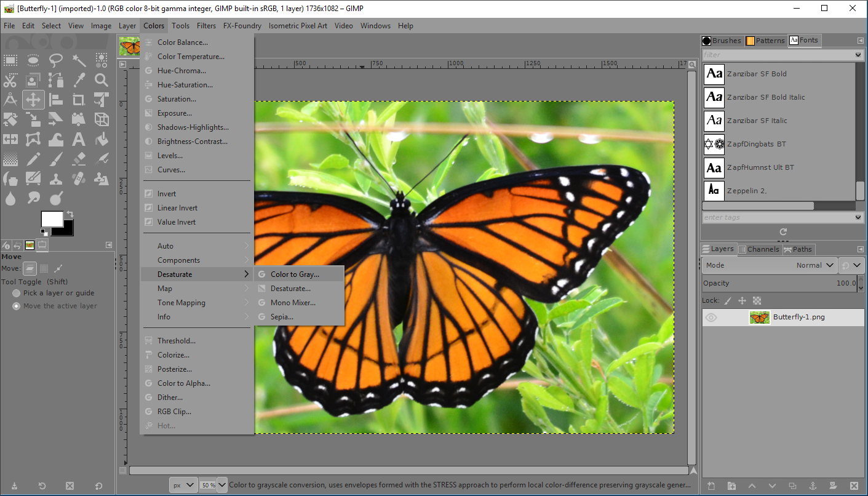Click the Butterfly-1.png layer thumbnail
The width and height of the screenshot is (868, 496).
pyautogui.click(x=759, y=317)
